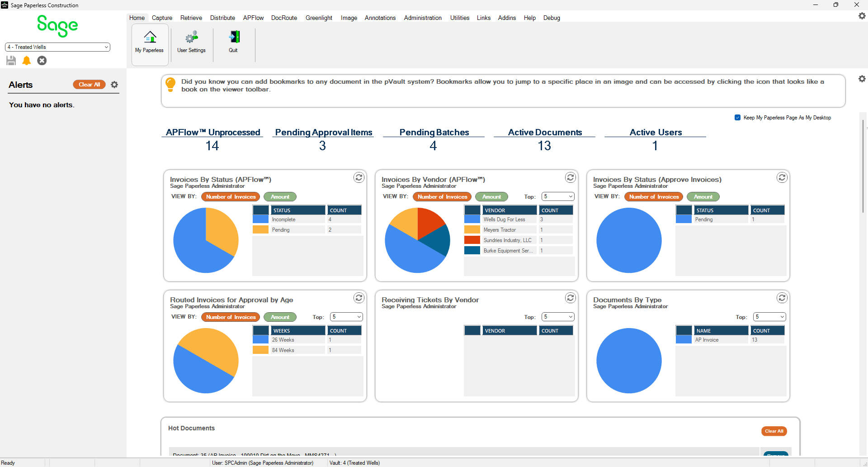Open the Greenlight menu
This screenshot has width=868, height=467.
point(319,18)
